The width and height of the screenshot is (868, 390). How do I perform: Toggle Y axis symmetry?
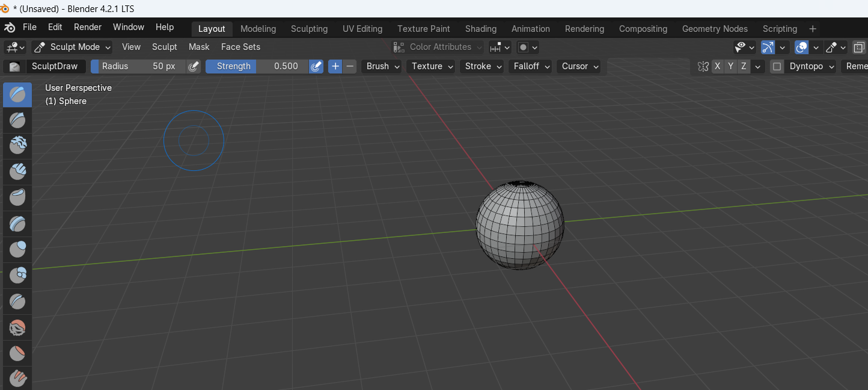(730, 66)
